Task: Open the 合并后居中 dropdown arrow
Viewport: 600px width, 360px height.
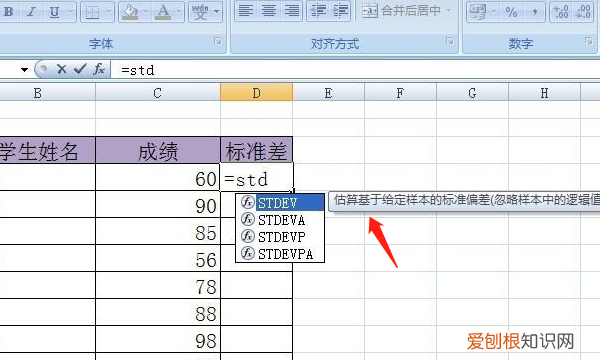Action: [448, 11]
